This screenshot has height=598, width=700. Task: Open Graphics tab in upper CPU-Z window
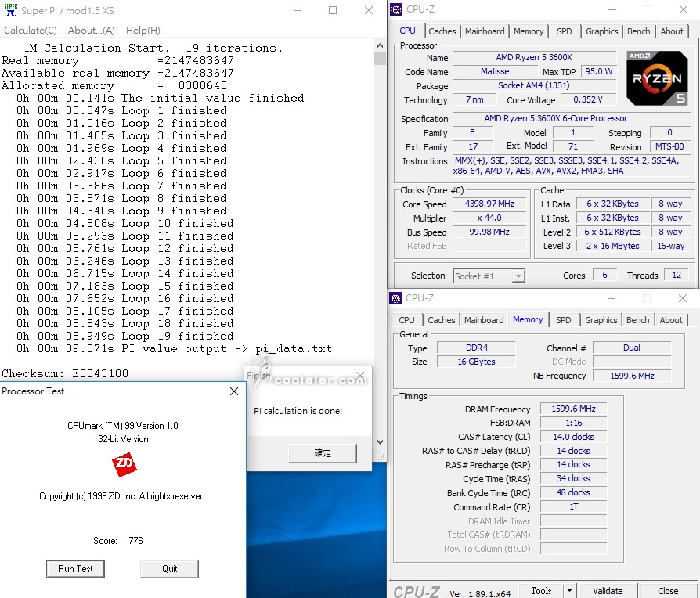[x=602, y=31]
